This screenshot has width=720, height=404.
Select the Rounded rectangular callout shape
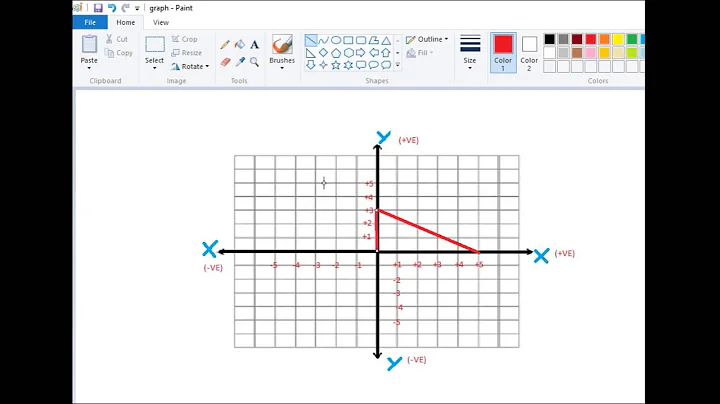point(361,65)
